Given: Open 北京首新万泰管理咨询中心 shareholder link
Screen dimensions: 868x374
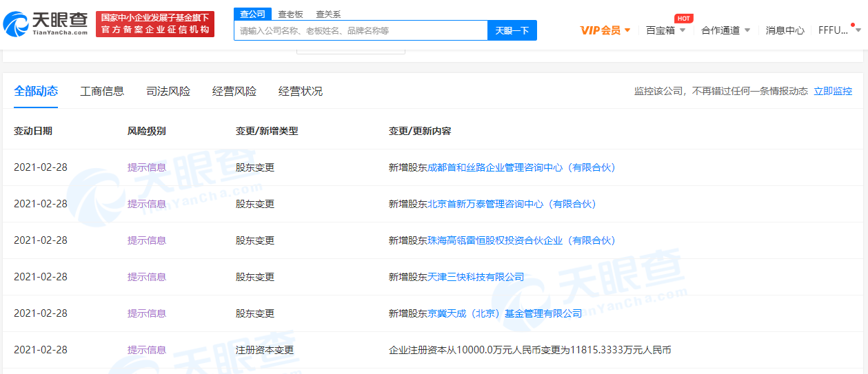Looking at the screenshot, I should pyautogui.click(x=512, y=204).
